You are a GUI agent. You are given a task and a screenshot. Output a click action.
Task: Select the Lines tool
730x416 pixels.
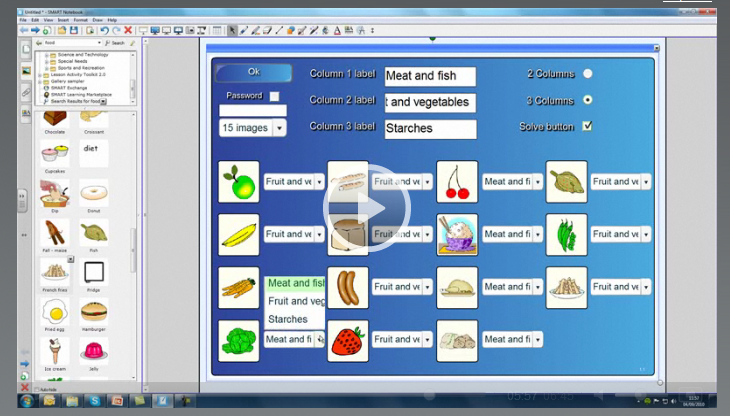pos(278,31)
